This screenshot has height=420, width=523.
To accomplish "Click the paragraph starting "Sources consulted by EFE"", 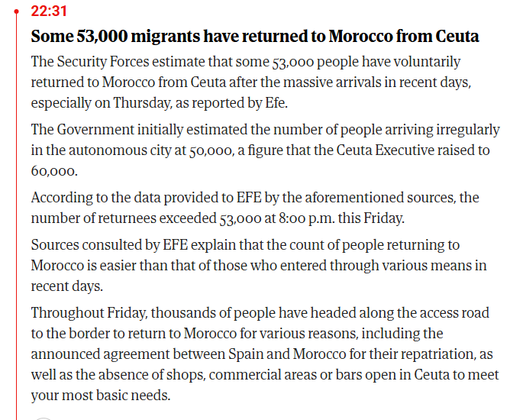I will (x=259, y=266).
